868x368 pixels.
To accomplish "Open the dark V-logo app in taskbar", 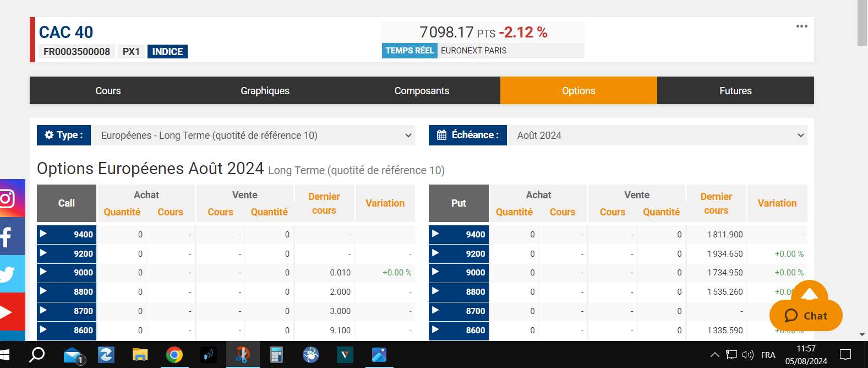I will (345, 355).
